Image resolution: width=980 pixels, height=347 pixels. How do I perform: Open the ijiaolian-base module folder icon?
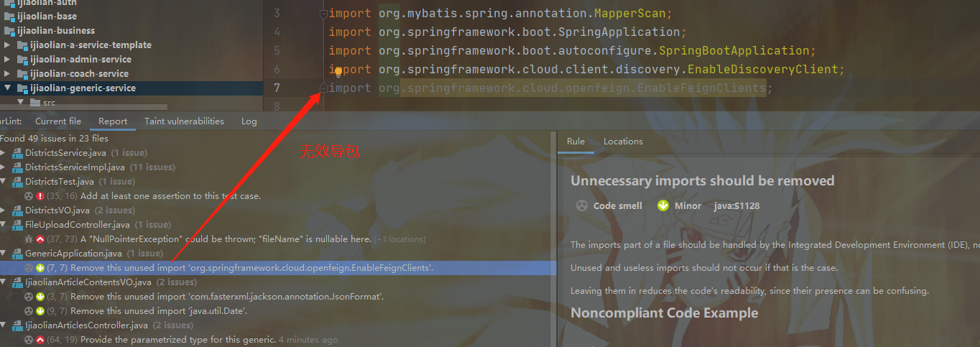tap(9, 16)
